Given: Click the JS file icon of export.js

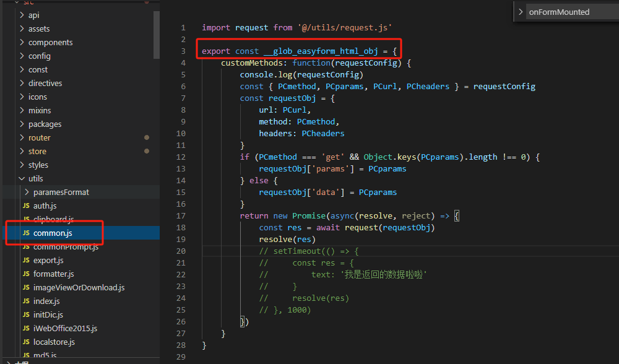Looking at the screenshot, I should click(26, 260).
